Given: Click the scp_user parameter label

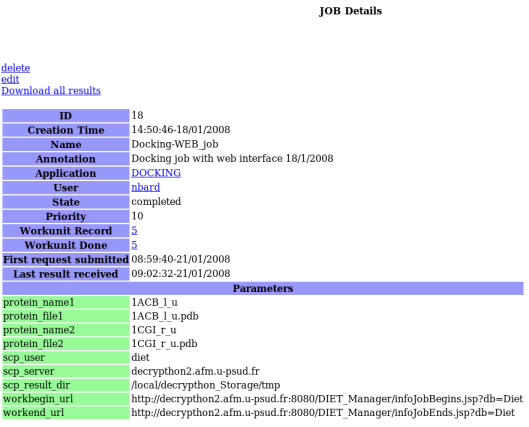Looking at the screenshot, I should (66, 358).
